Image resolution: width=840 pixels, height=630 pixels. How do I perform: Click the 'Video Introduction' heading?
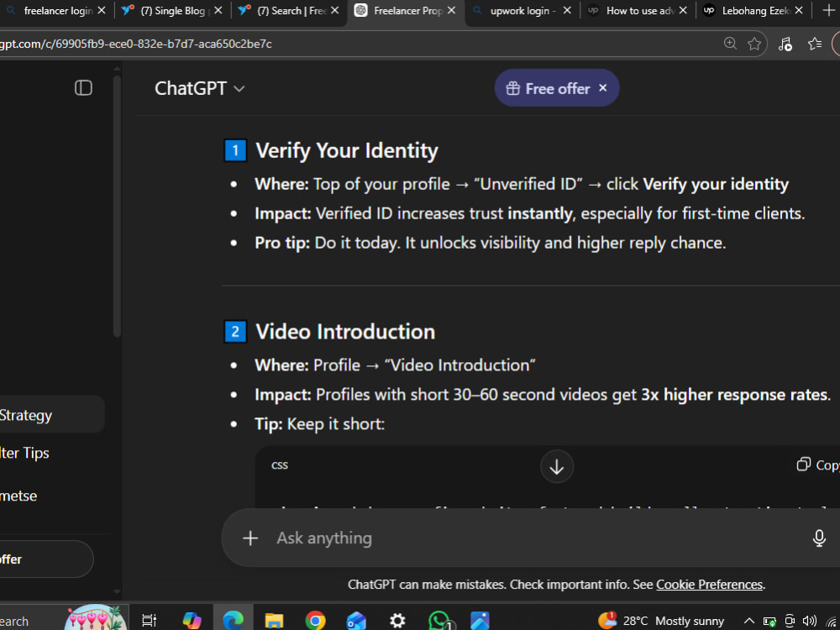tap(345, 332)
